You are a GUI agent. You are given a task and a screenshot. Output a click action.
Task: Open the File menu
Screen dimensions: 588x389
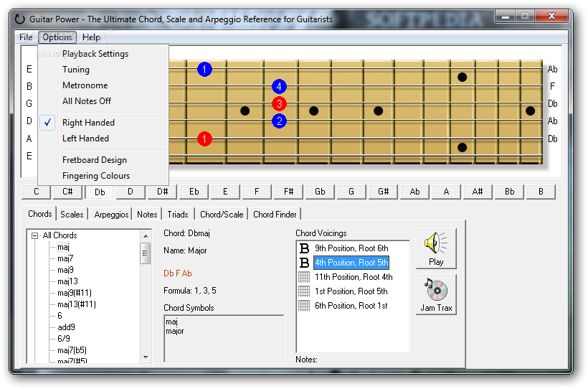(26, 37)
